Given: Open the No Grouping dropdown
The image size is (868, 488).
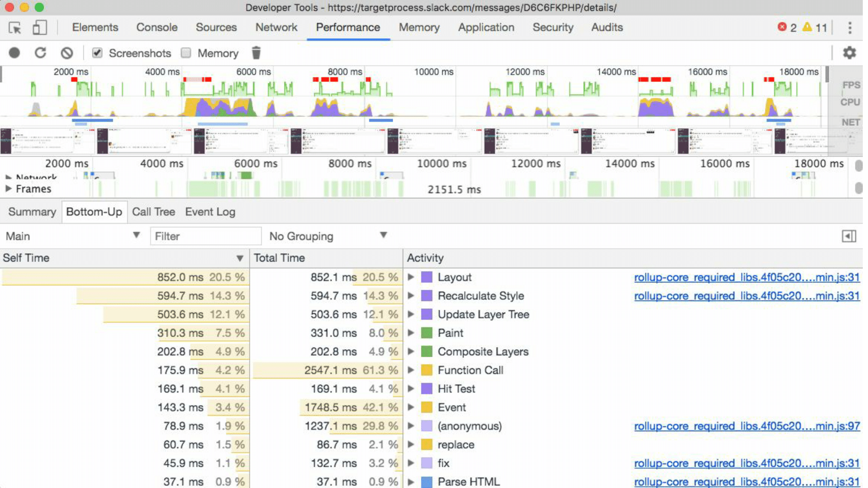Looking at the screenshot, I should (x=327, y=236).
